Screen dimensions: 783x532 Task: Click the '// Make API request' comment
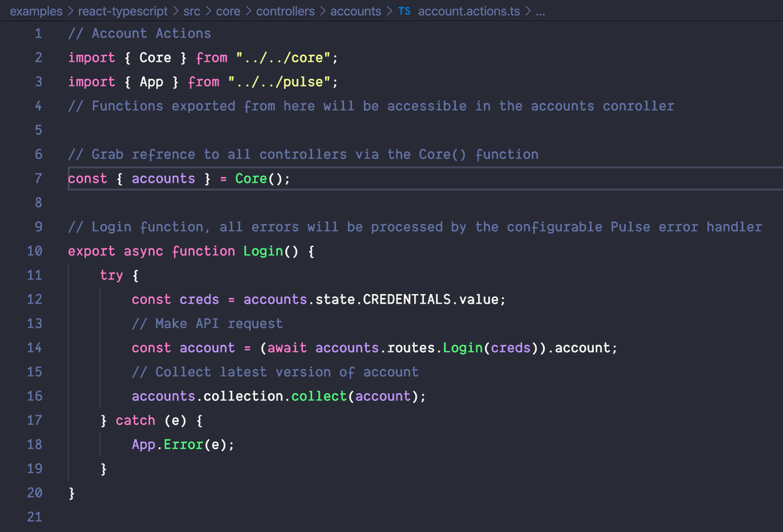(x=207, y=323)
